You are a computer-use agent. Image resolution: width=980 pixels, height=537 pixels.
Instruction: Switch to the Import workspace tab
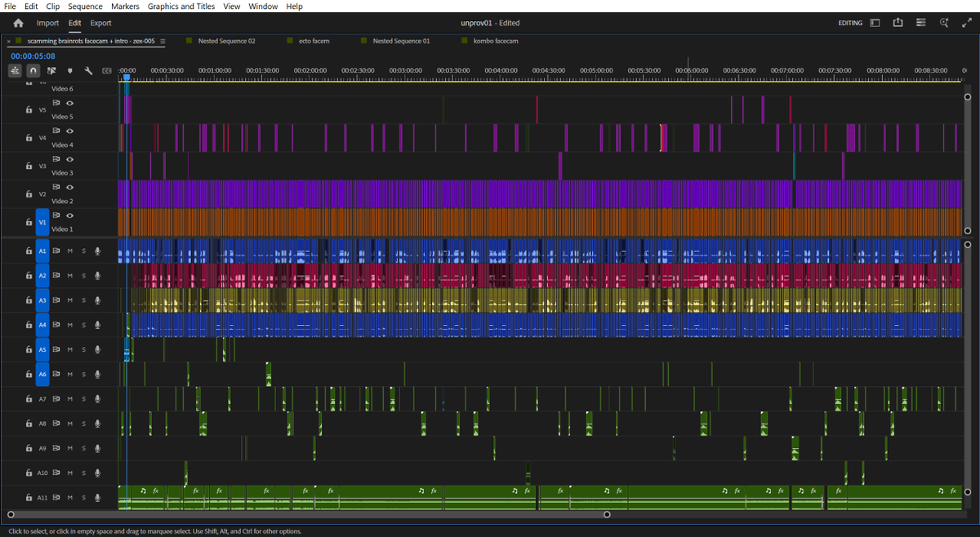coord(47,23)
